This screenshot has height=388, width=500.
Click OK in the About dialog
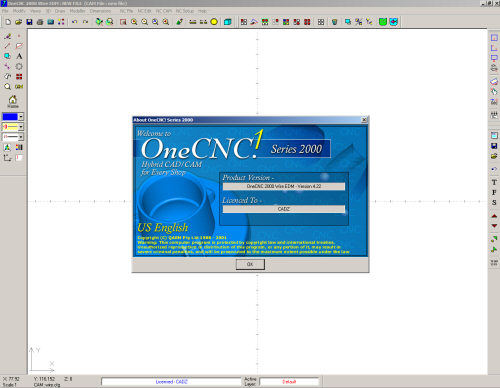coord(250,264)
